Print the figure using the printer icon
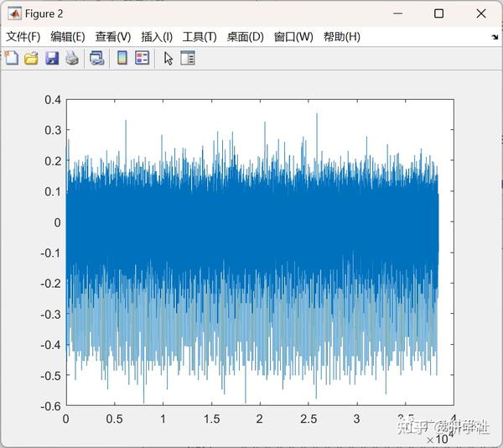The width and height of the screenshot is (503, 448). point(72,59)
